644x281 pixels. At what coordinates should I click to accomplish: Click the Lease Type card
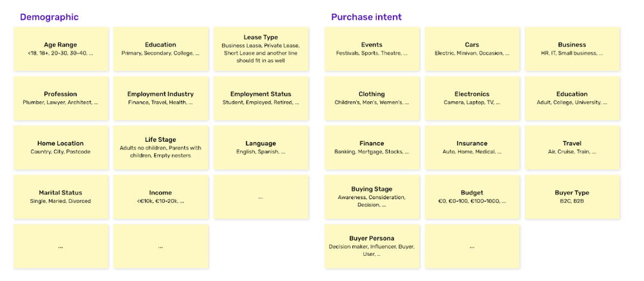click(x=261, y=49)
